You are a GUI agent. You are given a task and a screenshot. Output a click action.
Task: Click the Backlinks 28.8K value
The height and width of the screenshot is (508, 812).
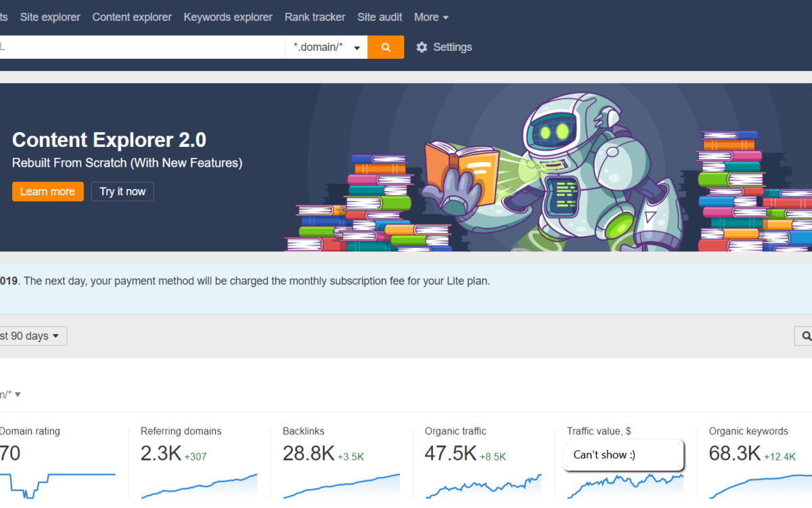tap(309, 453)
